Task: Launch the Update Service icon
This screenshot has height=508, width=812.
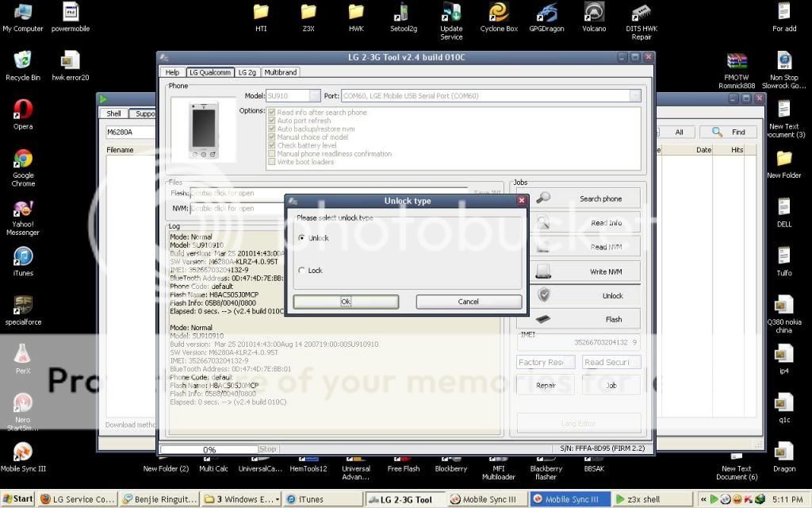Action: click(451, 21)
